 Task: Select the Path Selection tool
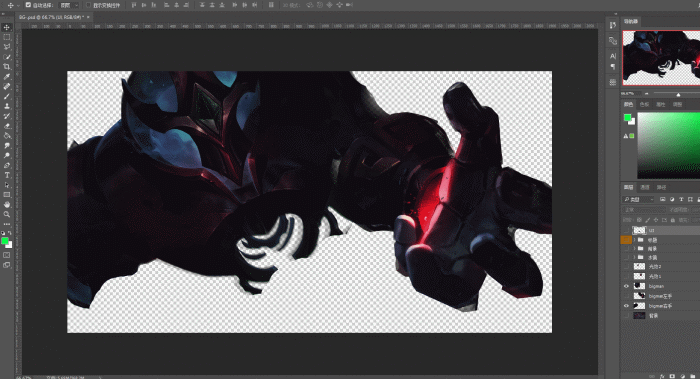click(x=7, y=185)
